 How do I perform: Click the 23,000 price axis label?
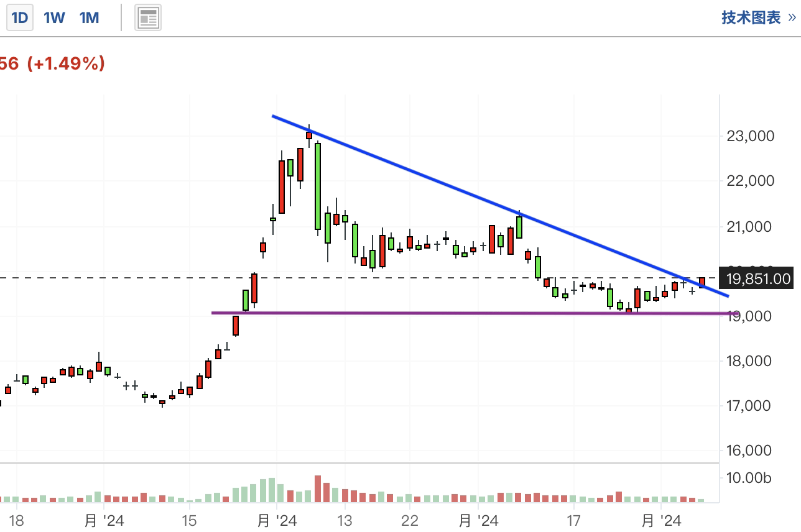coord(750,136)
